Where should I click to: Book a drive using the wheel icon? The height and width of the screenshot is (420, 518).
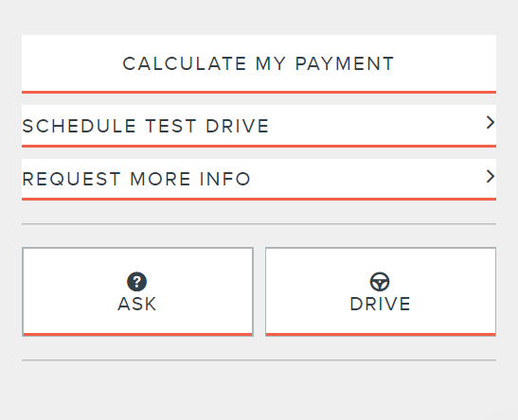coord(380,282)
